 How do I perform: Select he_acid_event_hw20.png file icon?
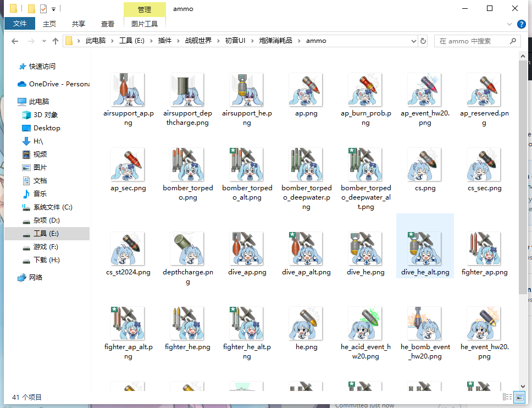tap(365, 323)
